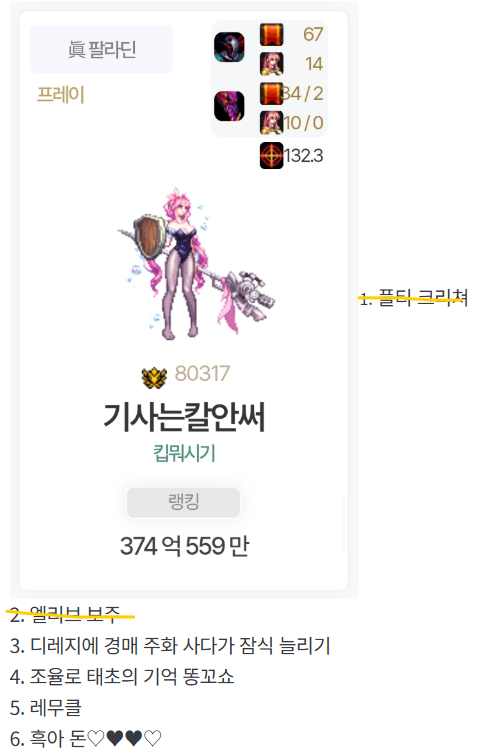Open the 眞 팔라딘 job button

pyautogui.click(x=101, y=49)
